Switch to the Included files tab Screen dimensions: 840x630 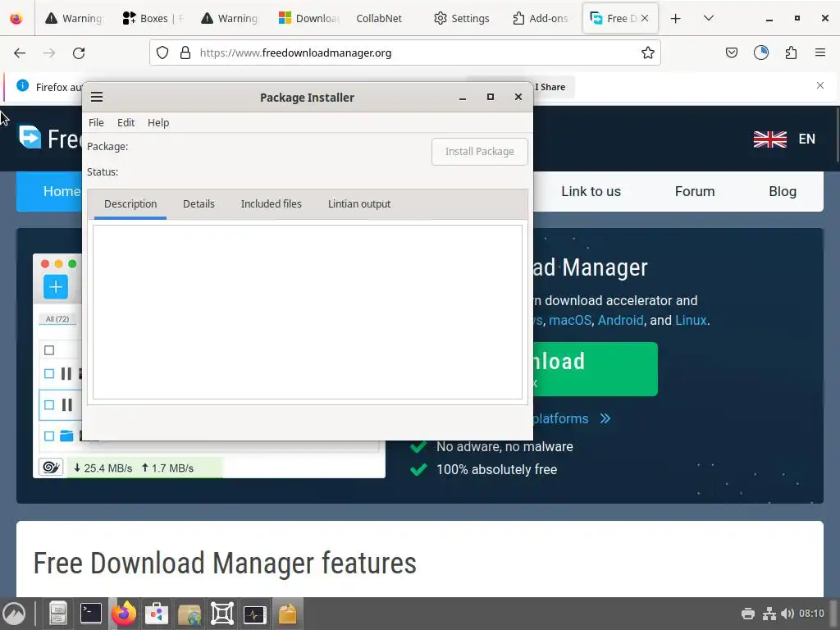[271, 204]
